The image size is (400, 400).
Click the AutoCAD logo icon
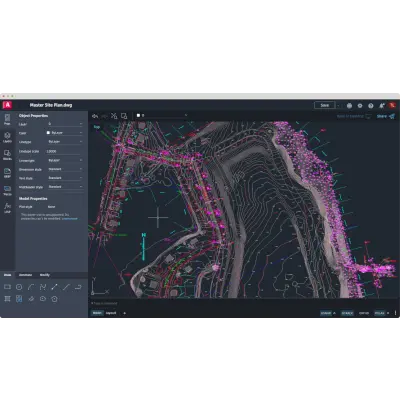point(7,105)
